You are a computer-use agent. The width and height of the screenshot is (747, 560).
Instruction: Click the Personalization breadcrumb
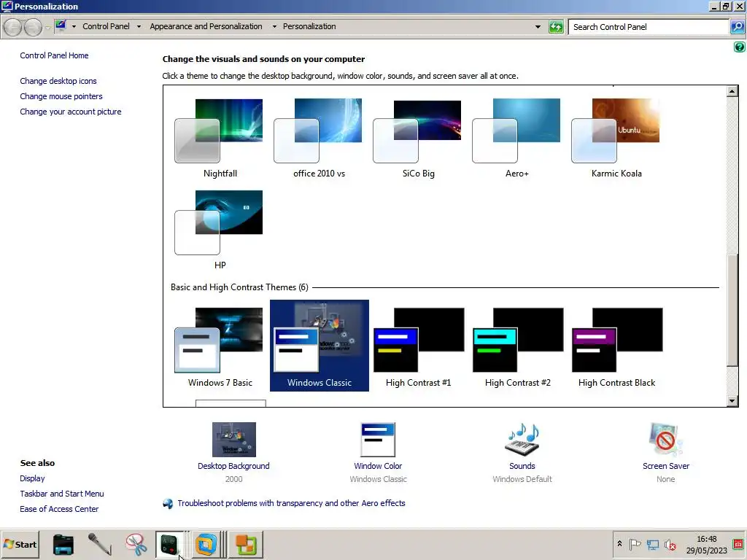(x=309, y=27)
